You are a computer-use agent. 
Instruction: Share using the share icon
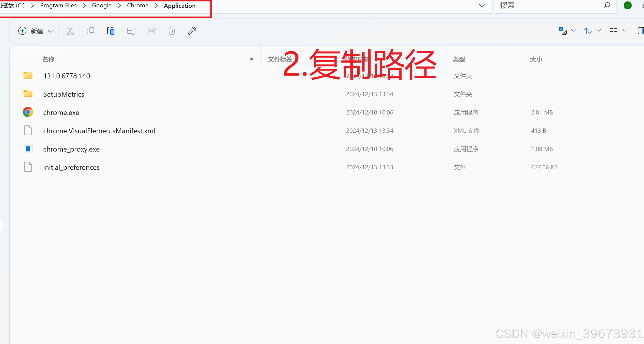click(151, 31)
